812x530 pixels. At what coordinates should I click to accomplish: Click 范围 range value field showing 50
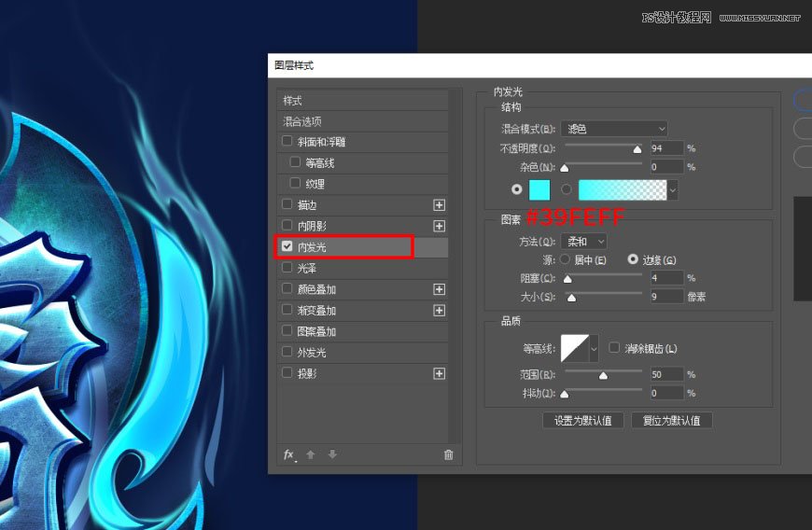coord(667,374)
